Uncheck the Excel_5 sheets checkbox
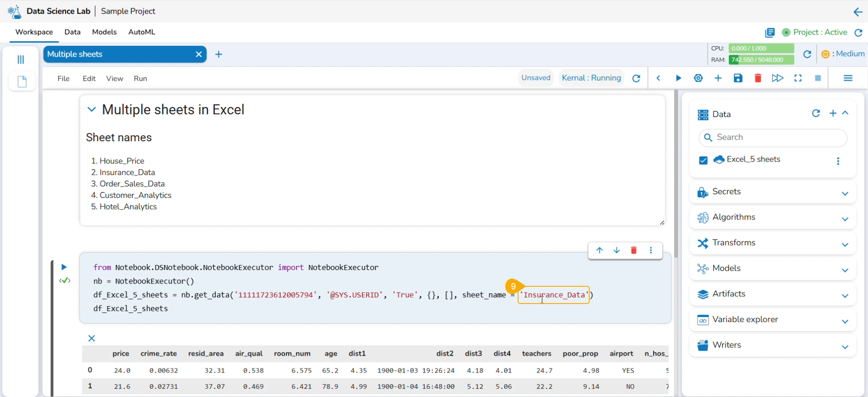Screen dimensions: 868x397 click(x=703, y=160)
